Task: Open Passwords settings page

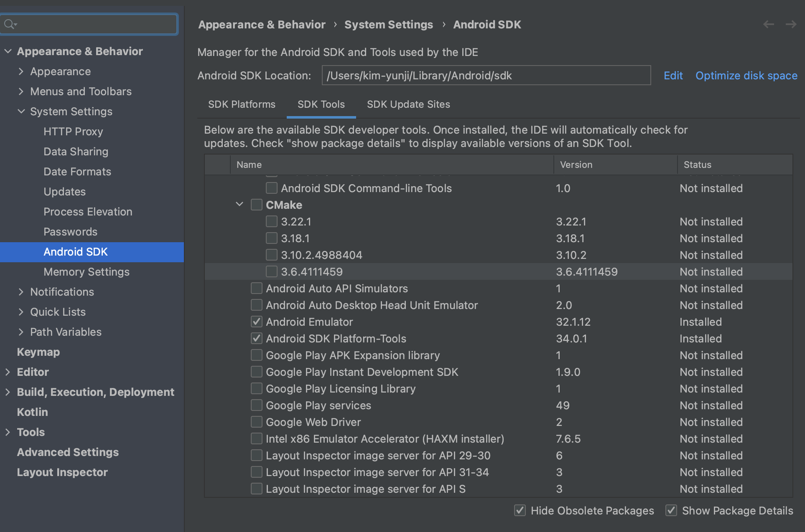Action: (x=70, y=232)
